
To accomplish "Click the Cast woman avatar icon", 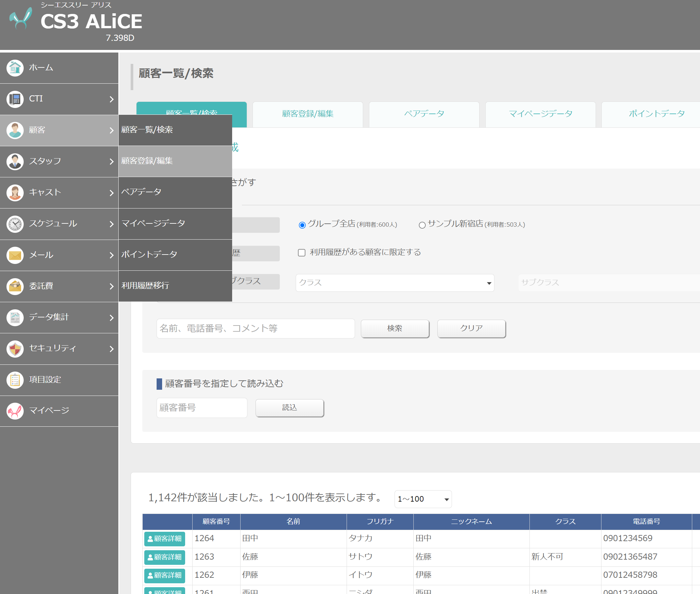I will 15,193.
